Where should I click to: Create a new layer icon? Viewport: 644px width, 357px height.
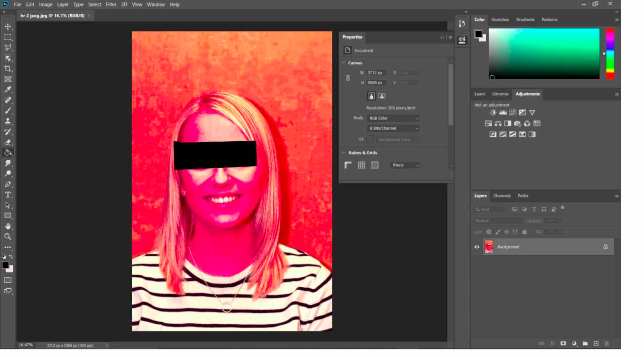[596, 343]
